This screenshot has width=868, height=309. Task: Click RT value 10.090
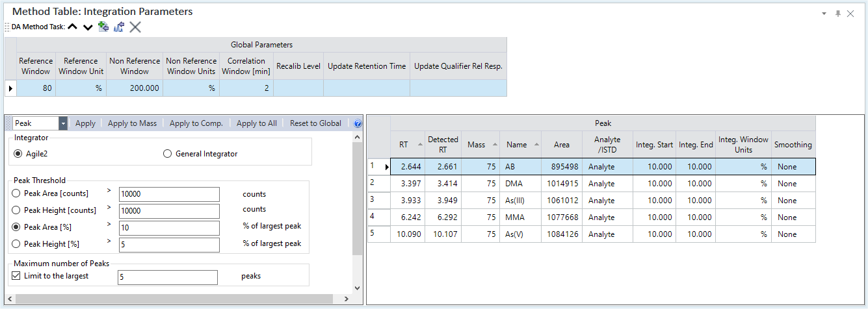(408, 234)
